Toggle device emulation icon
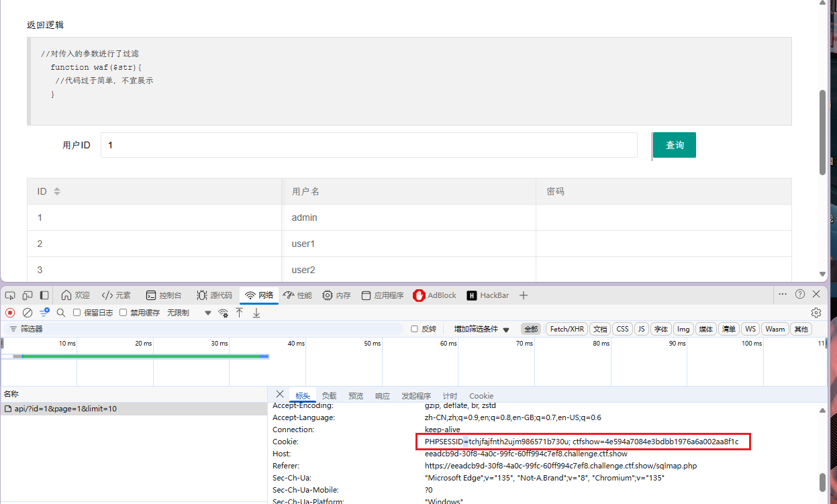Viewport: 837px width, 504px height. (x=28, y=295)
